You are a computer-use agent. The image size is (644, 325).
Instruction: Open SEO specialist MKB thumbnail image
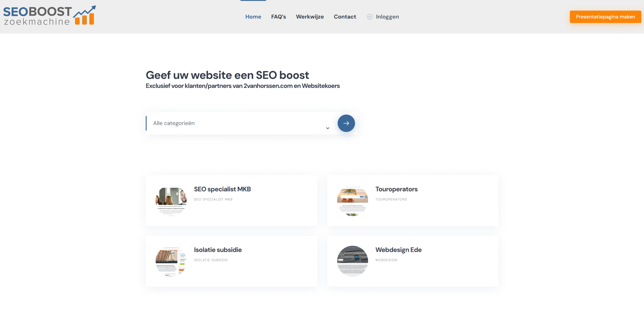pyautogui.click(x=171, y=200)
